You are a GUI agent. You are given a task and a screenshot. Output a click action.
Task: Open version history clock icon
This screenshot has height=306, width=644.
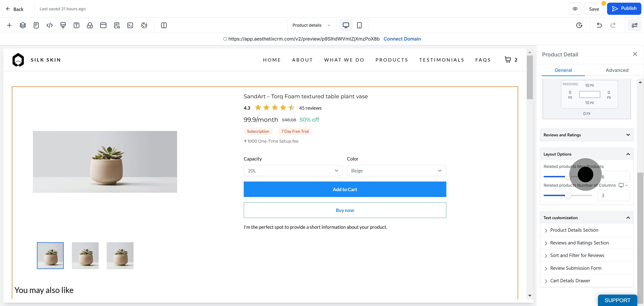[x=579, y=25]
